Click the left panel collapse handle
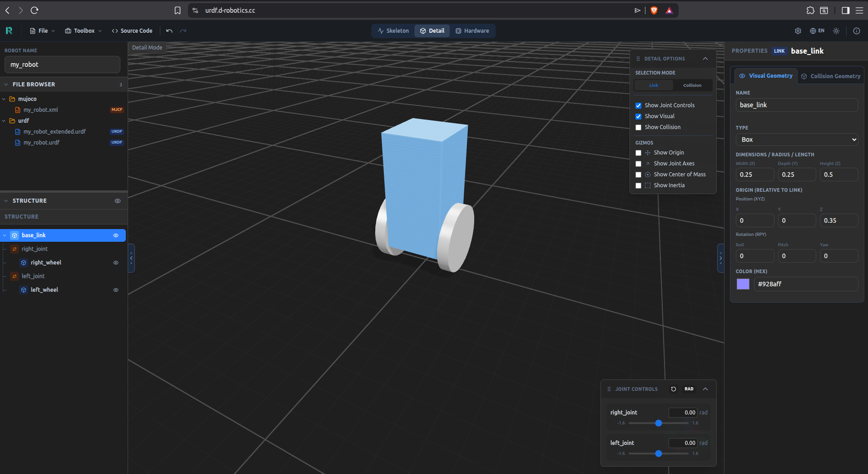This screenshot has width=868, height=474. [131, 258]
